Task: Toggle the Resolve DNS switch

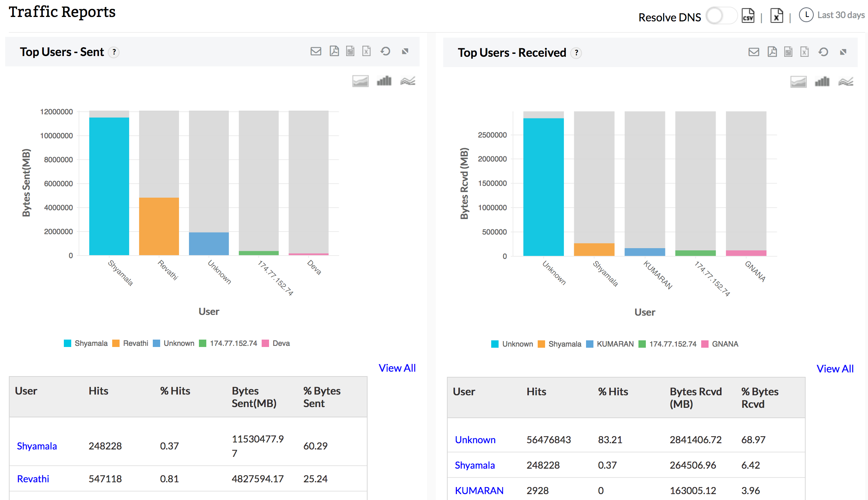Action: click(721, 16)
